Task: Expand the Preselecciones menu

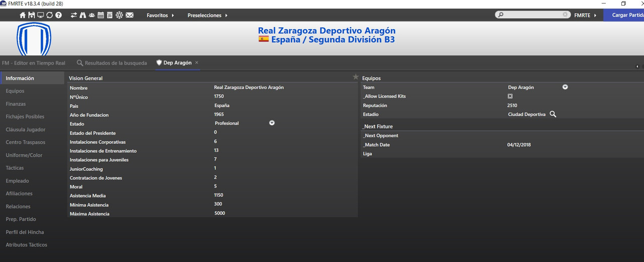Action: [207, 16]
